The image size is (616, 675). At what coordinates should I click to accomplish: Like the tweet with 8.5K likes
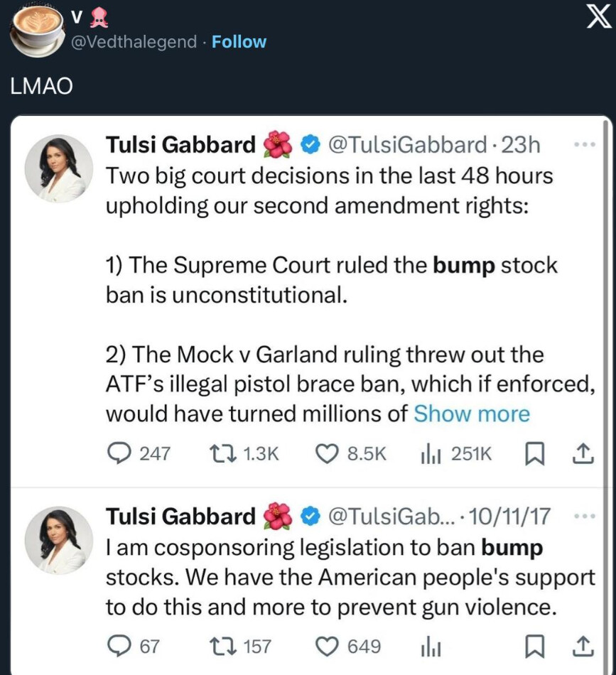328,453
